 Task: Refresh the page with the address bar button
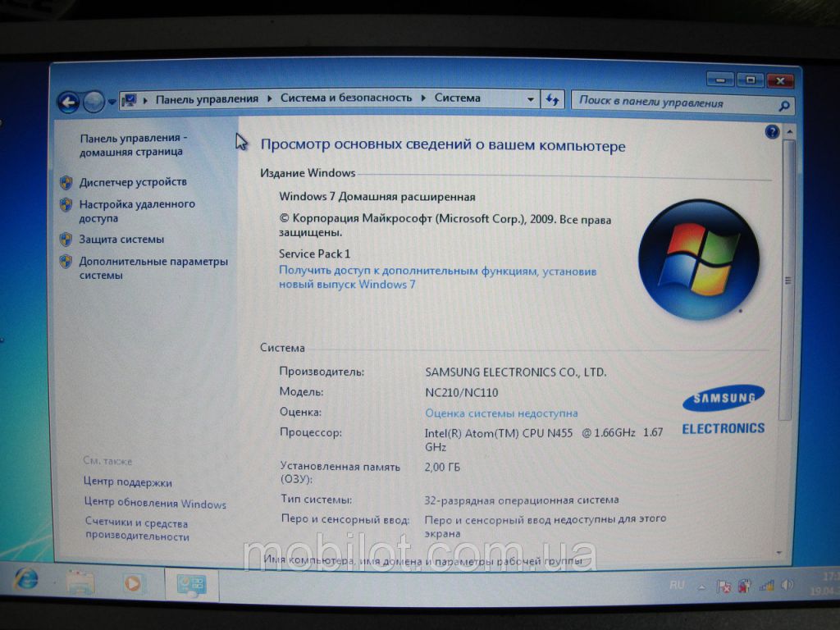tap(552, 99)
